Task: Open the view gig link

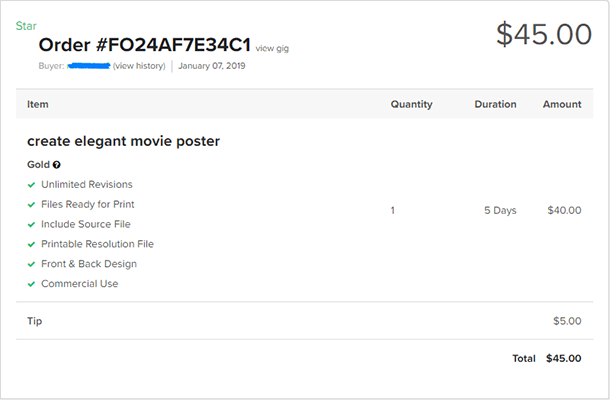Action: pyautogui.click(x=272, y=48)
